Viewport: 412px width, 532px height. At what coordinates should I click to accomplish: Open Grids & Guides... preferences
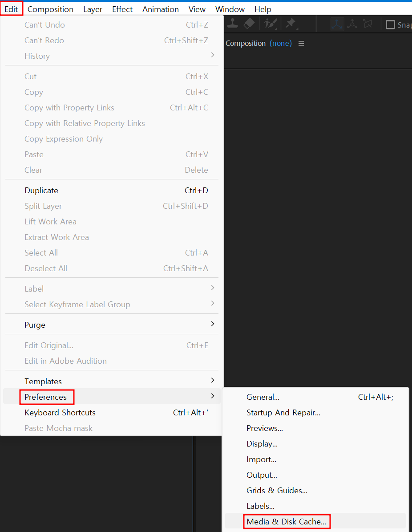[315, 491]
